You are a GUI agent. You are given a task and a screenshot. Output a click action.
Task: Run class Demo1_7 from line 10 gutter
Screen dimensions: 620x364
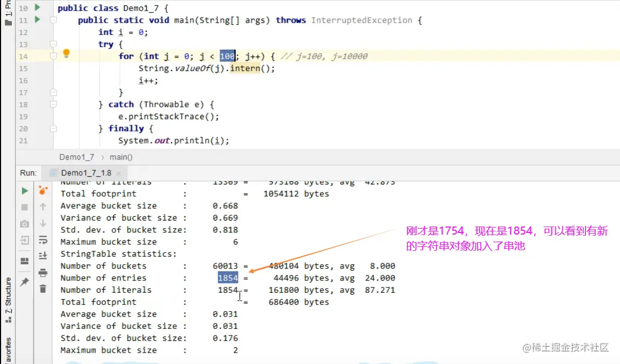coord(37,7)
